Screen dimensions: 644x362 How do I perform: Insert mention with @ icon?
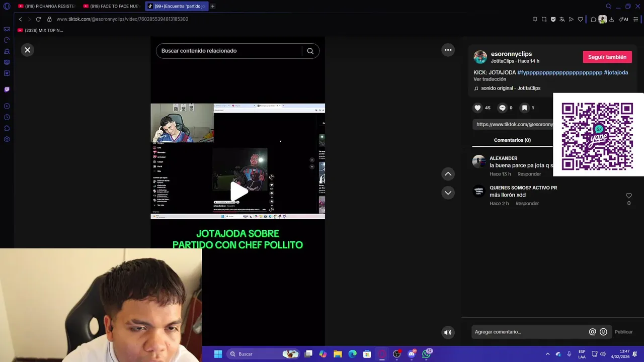pos(593,332)
